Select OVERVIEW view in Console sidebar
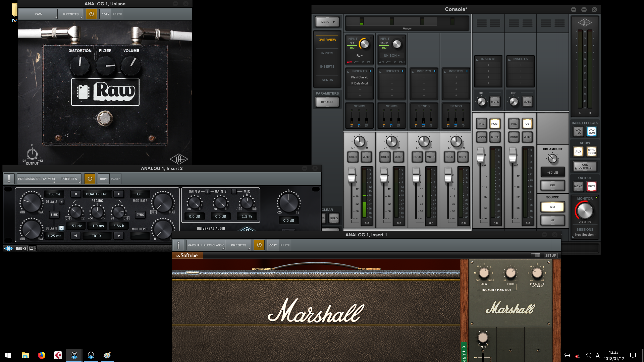Image resolution: width=644 pixels, height=362 pixels. [327, 40]
